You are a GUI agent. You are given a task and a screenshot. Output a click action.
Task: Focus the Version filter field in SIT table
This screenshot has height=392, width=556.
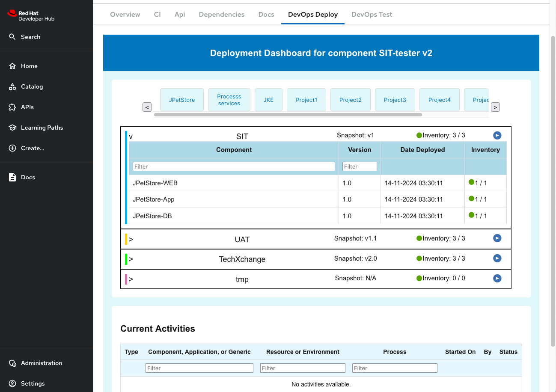[360, 166]
